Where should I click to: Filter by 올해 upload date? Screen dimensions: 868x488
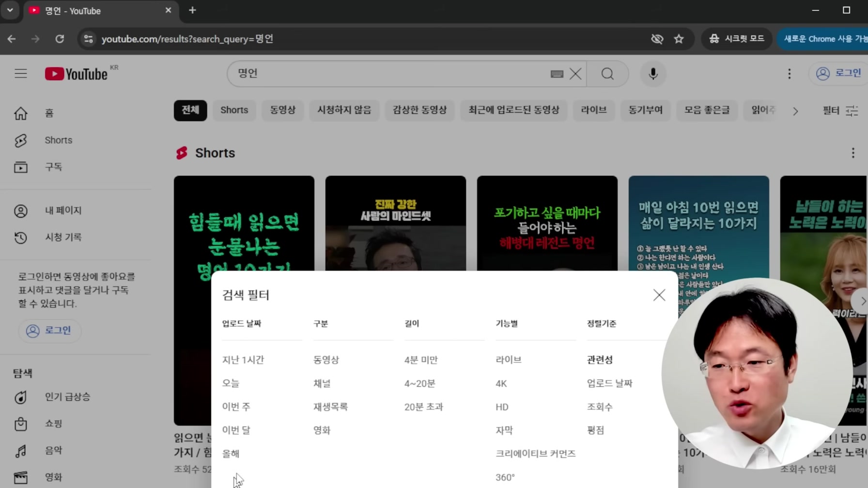coord(231,454)
